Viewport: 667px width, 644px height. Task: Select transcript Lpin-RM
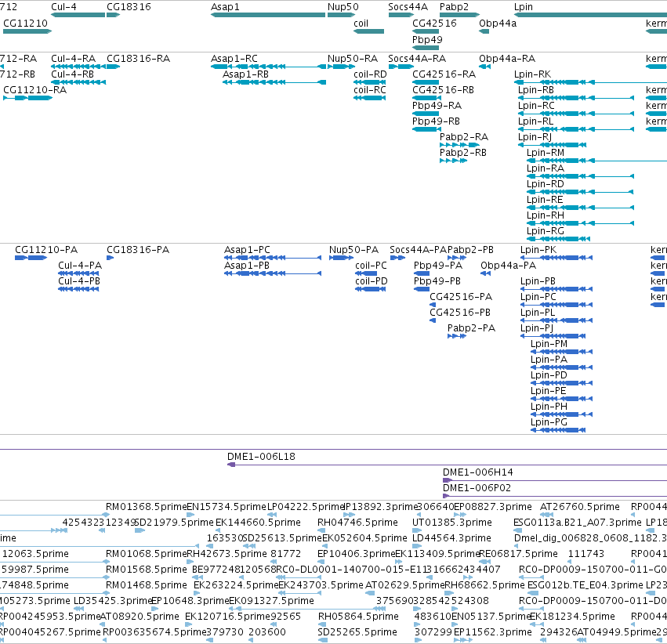596,161
